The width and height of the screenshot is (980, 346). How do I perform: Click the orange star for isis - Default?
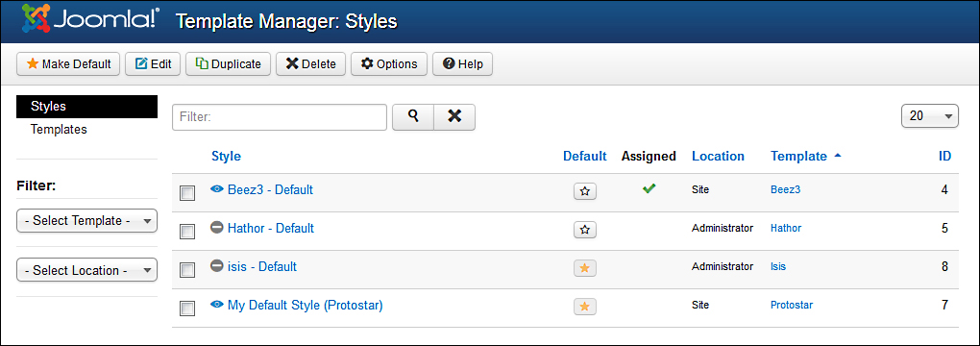click(585, 268)
